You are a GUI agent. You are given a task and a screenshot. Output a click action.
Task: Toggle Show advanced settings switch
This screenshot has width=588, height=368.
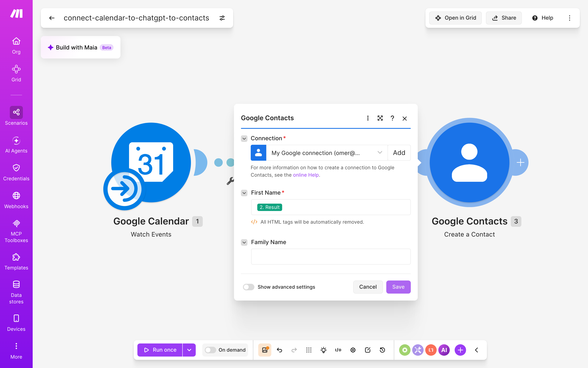point(248,287)
